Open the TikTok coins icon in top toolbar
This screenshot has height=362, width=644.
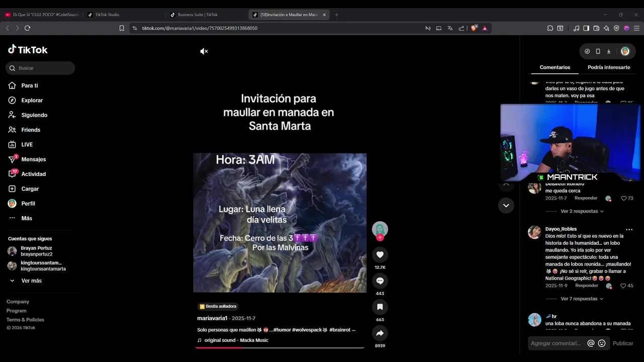click(587, 51)
